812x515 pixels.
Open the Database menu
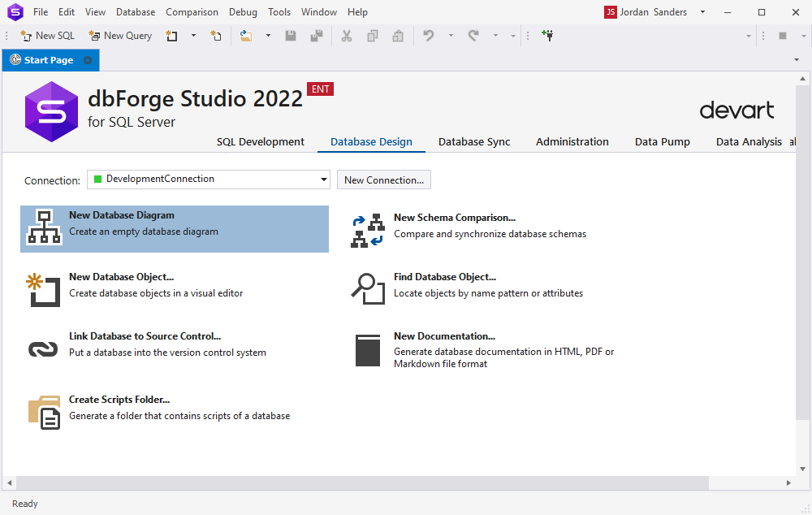click(136, 12)
